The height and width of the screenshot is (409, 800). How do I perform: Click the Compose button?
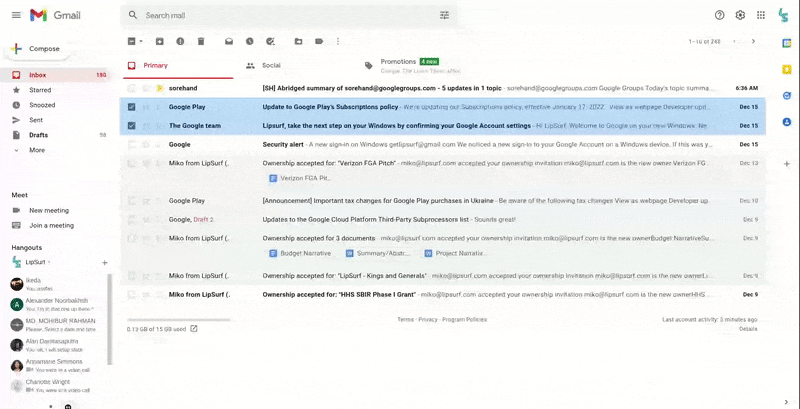coord(38,49)
